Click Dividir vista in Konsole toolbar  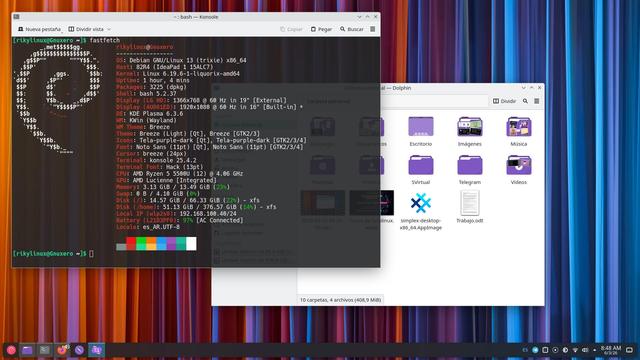86,29
